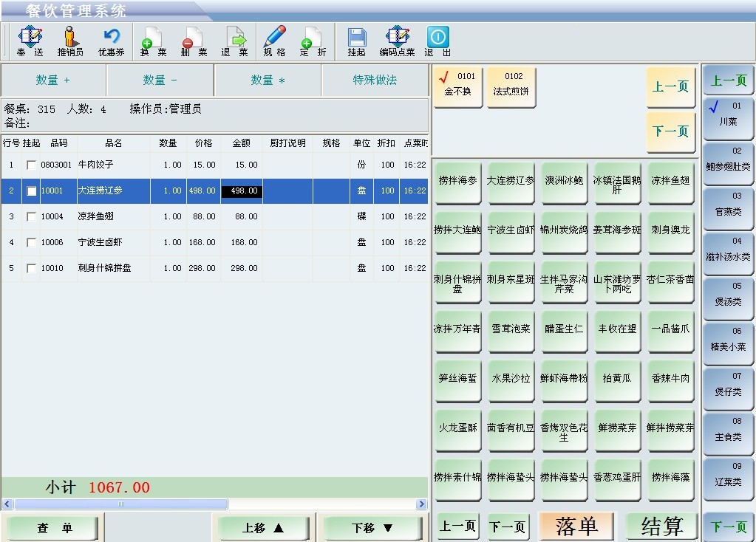Click the 结算 checkout button
The height and width of the screenshot is (542, 756).
pyautogui.click(x=662, y=526)
